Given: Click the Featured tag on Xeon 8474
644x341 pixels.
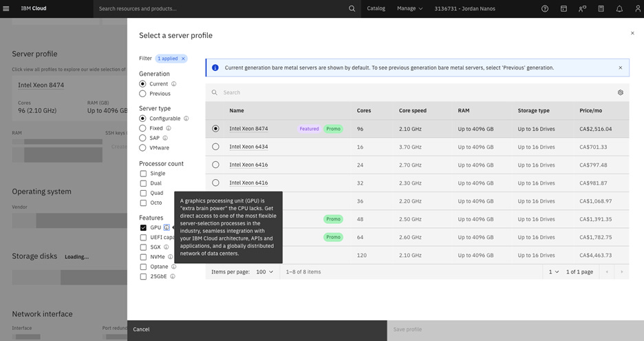Looking at the screenshot, I should click(x=309, y=129).
